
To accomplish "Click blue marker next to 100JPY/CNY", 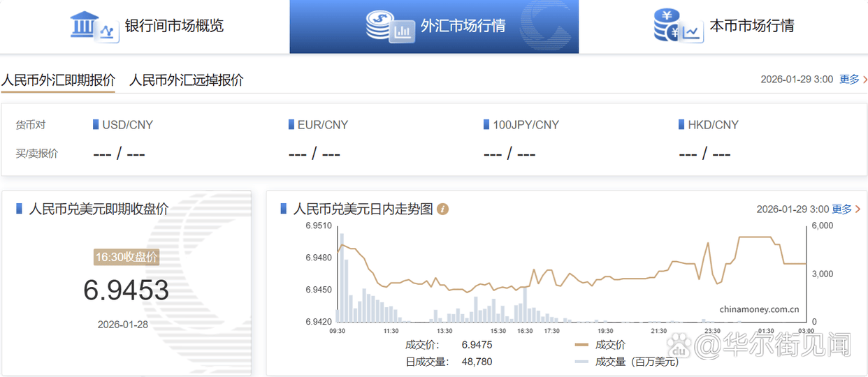I will click(486, 125).
